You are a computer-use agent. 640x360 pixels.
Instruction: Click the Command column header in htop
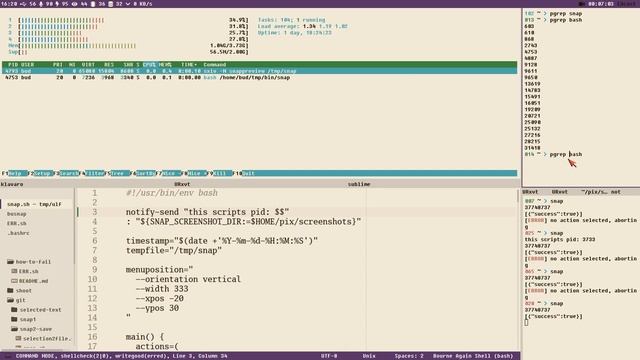point(215,64)
